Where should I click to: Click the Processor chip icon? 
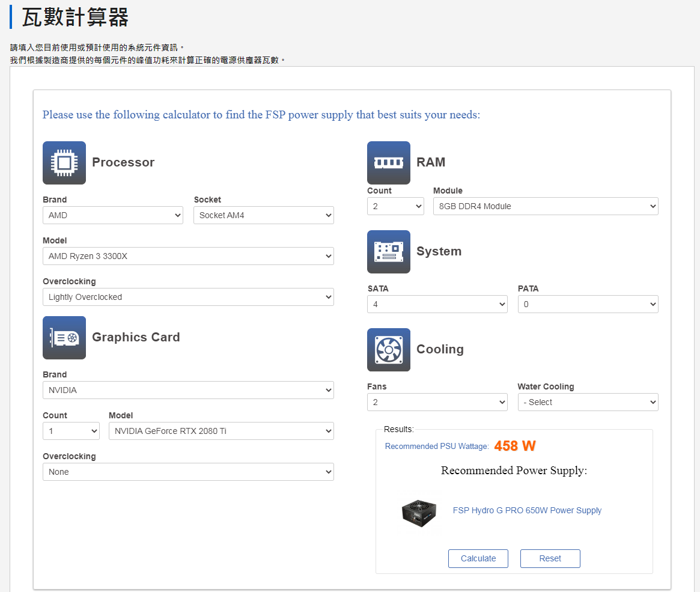click(64, 162)
